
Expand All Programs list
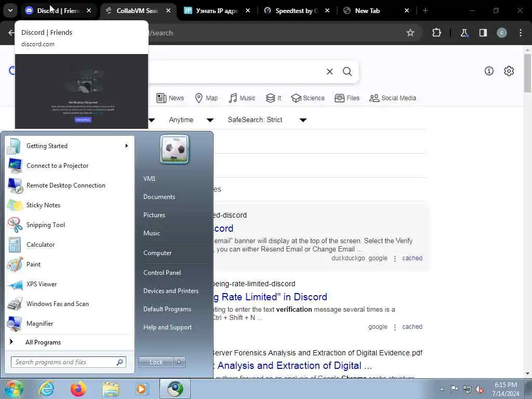point(70,342)
